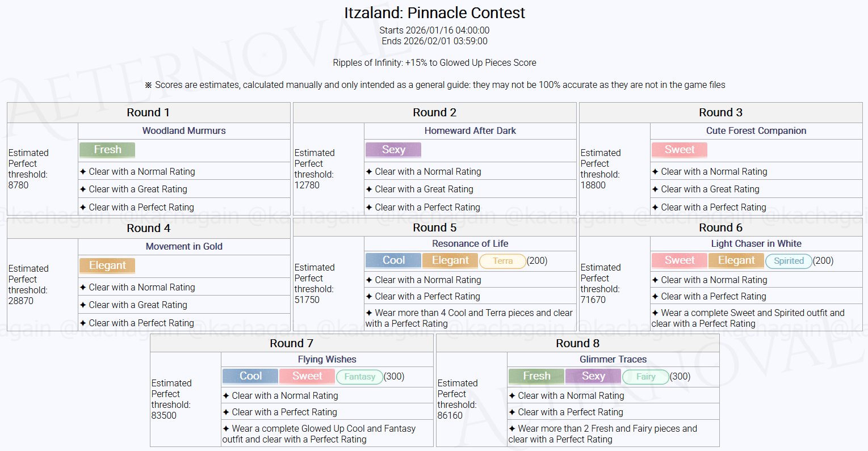Click the Sexy style badge in Round 2
868x451 pixels.
click(x=393, y=150)
